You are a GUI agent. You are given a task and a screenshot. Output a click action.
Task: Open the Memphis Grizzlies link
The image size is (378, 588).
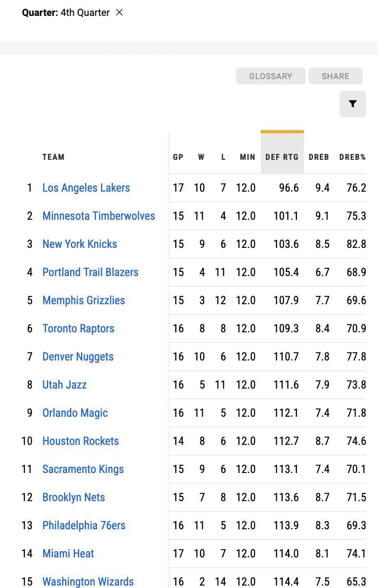click(84, 301)
